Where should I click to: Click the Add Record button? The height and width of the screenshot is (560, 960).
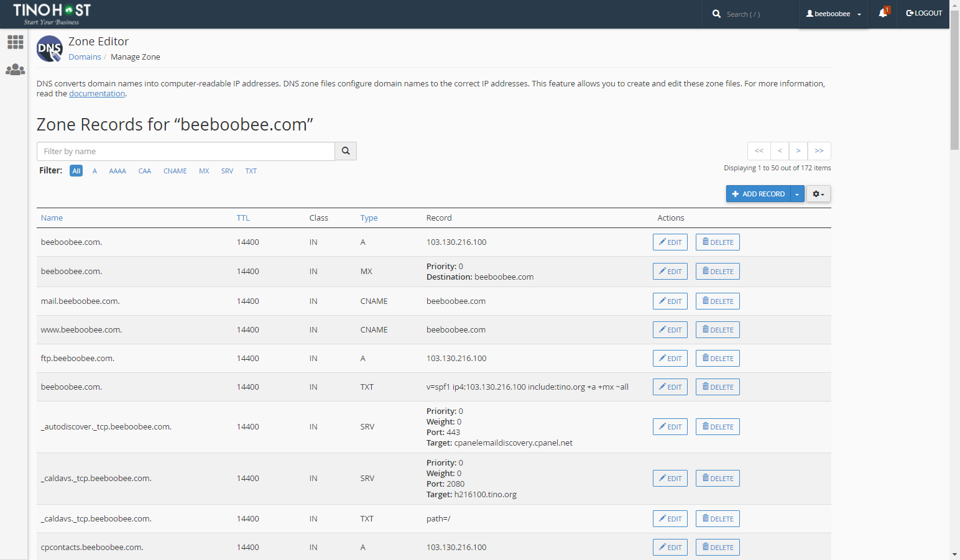click(x=759, y=194)
